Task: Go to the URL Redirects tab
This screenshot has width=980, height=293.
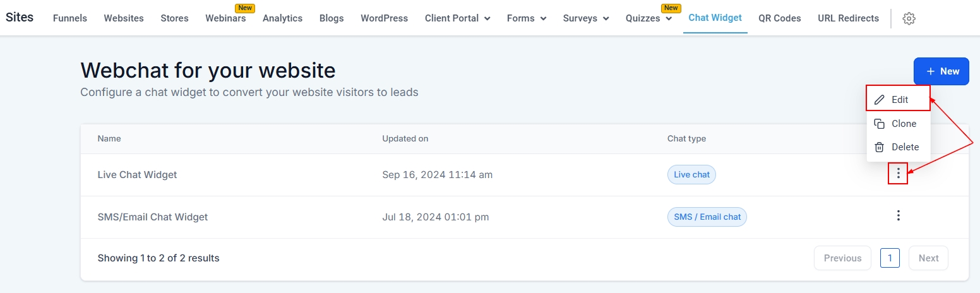Action: coord(848,18)
